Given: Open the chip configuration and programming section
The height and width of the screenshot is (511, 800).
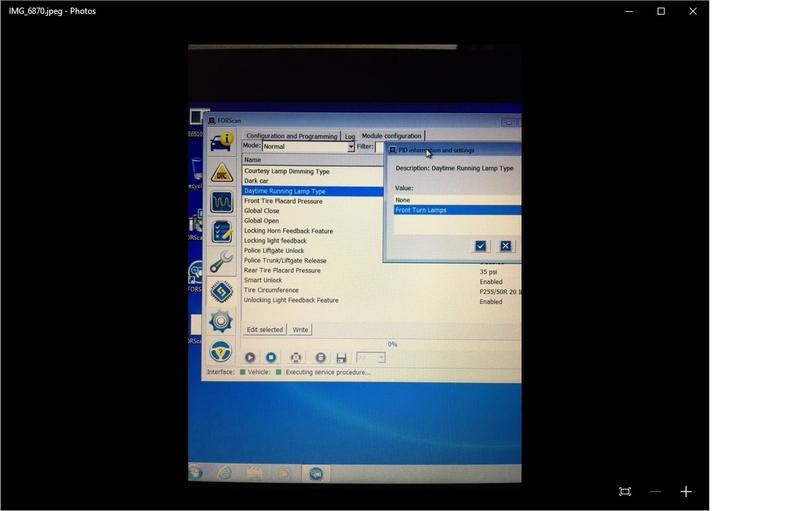Looking at the screenshot, I should click(221, 291).
